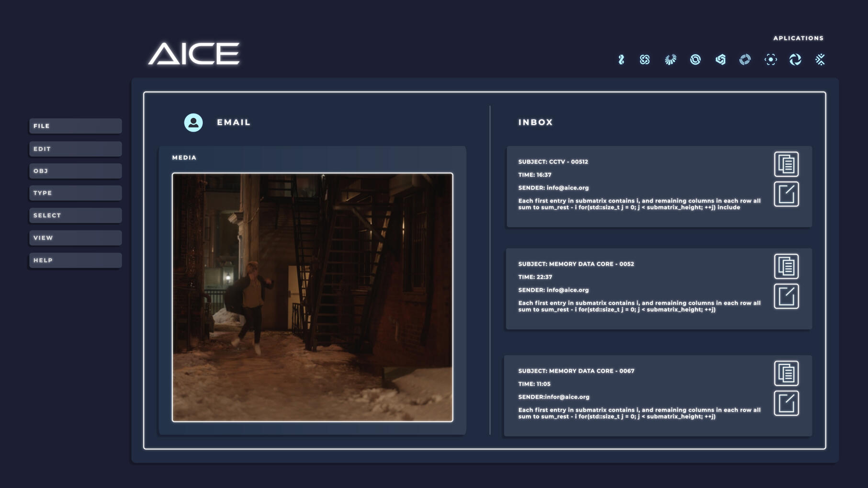The image size is (868, 488).
Task: Launch the leftmost ribbon-shaped application icon
Action: [621, 59]
